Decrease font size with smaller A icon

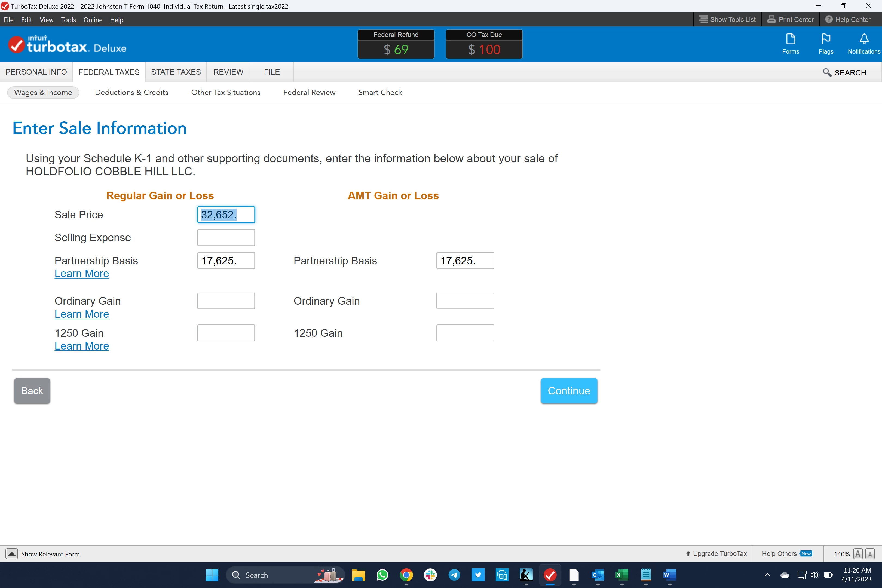click(x=870, y=554)
